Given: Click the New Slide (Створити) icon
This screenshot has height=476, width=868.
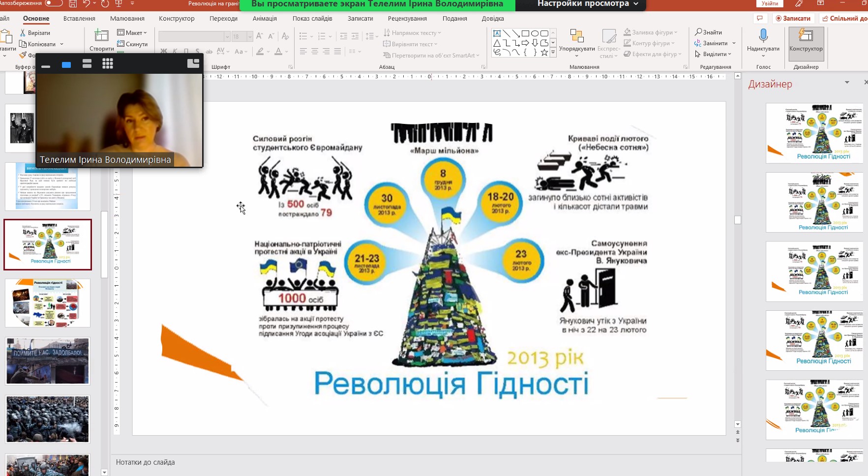Looking at the screenshot, I should tap(101, 36).
